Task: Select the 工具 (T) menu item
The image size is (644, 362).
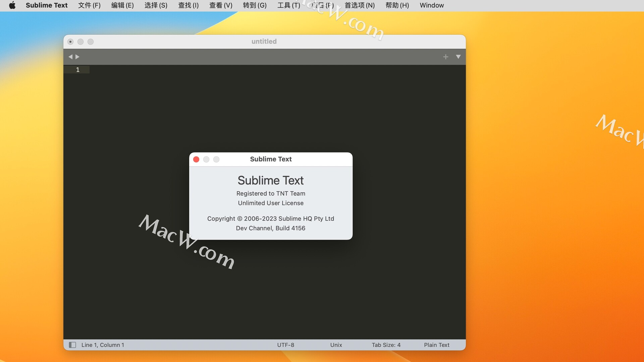Action: point(288,5)
